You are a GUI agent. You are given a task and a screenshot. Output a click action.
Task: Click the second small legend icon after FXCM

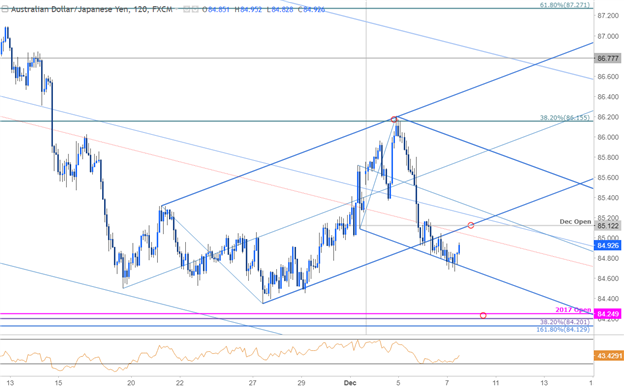(x=195, y=9)
